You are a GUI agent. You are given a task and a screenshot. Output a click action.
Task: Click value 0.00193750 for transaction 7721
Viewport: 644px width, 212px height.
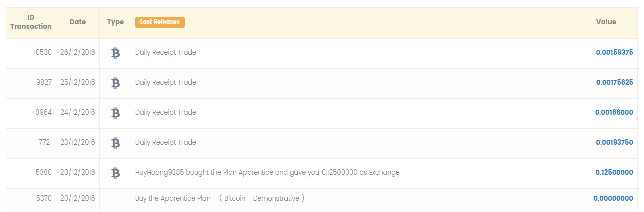point(614,142)
